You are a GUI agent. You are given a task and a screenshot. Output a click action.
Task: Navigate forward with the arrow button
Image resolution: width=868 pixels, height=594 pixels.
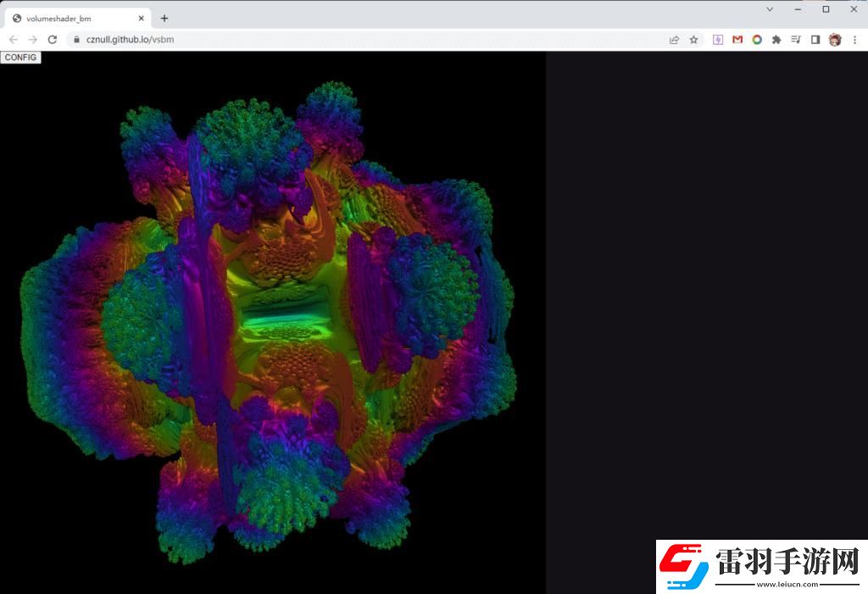32,39
